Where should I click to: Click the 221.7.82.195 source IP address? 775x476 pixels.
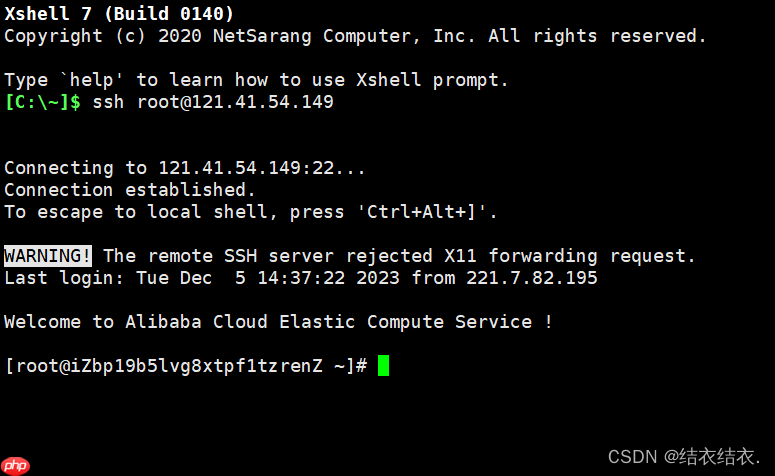coord(531,278)
